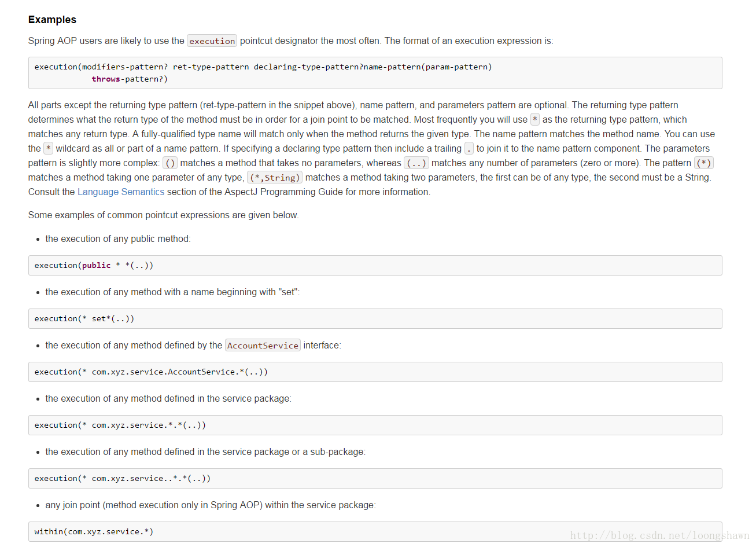The height and width of the screenshot is (547, 756).
Task: Click the com.xyz.service.AccountService code block
Action: pos(375,372)
